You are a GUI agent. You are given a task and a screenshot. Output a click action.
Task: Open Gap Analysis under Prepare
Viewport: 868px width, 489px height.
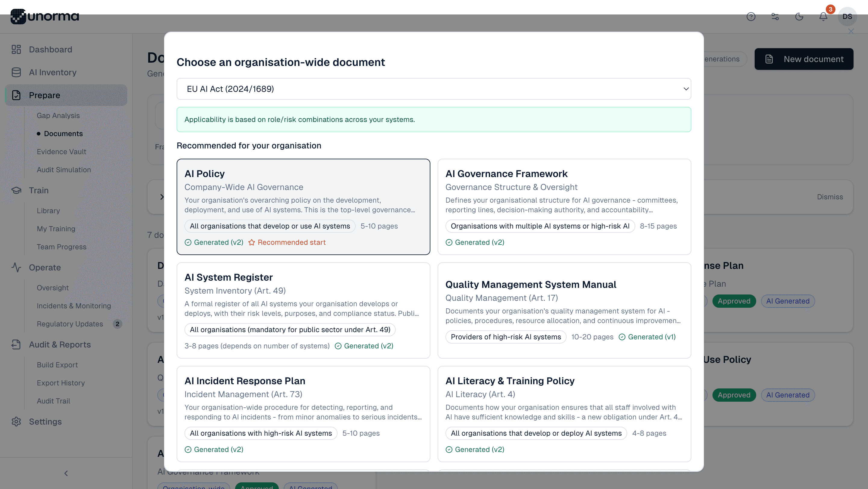tap(58, 116)
